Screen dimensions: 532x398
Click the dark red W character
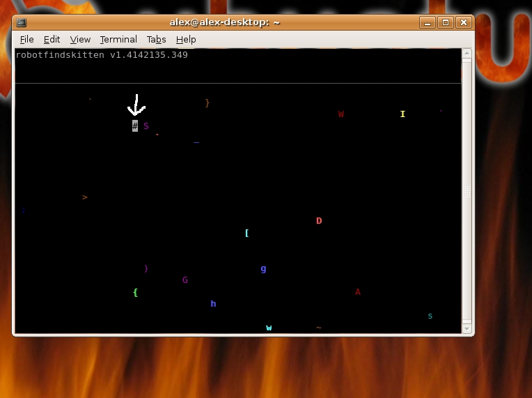[341, 114]
